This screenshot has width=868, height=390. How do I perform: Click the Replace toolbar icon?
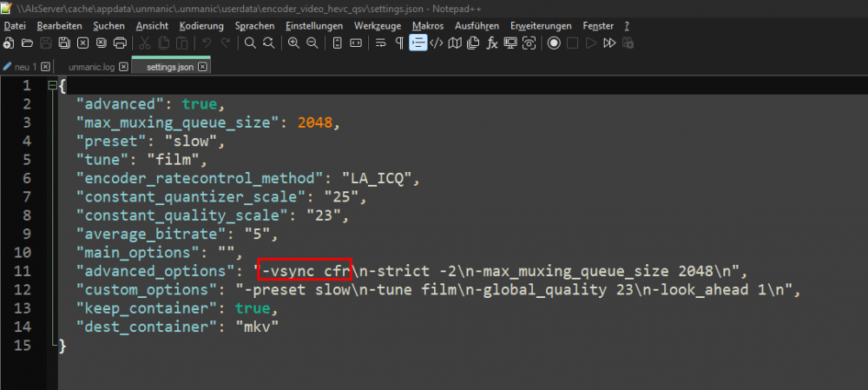(x=268, y=43)
